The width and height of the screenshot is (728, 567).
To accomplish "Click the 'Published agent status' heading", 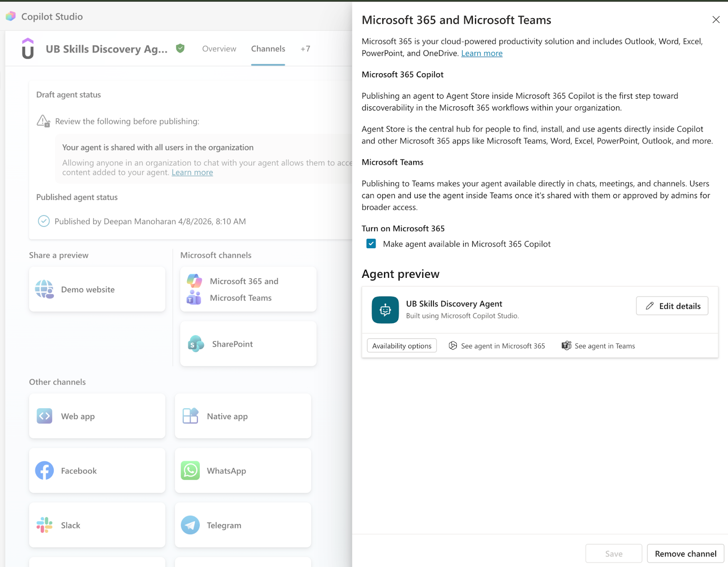I will coord(77,197).
